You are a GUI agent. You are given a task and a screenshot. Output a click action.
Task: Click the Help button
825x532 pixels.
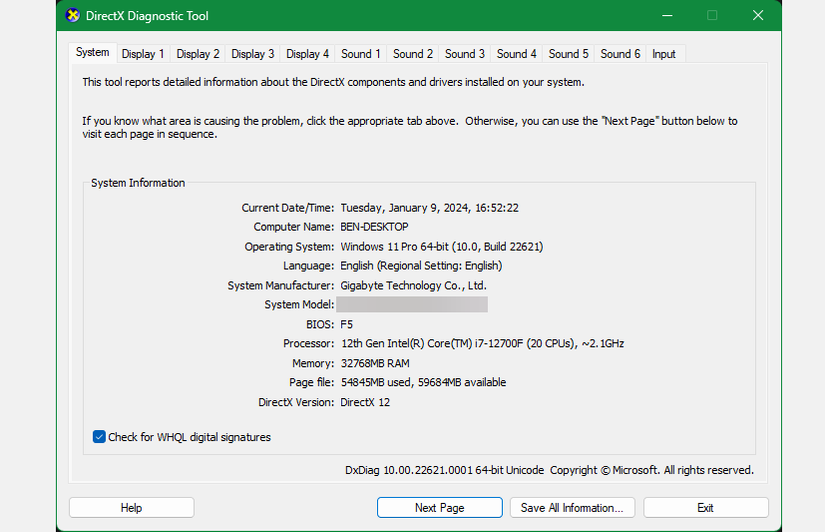click(132, 508)
